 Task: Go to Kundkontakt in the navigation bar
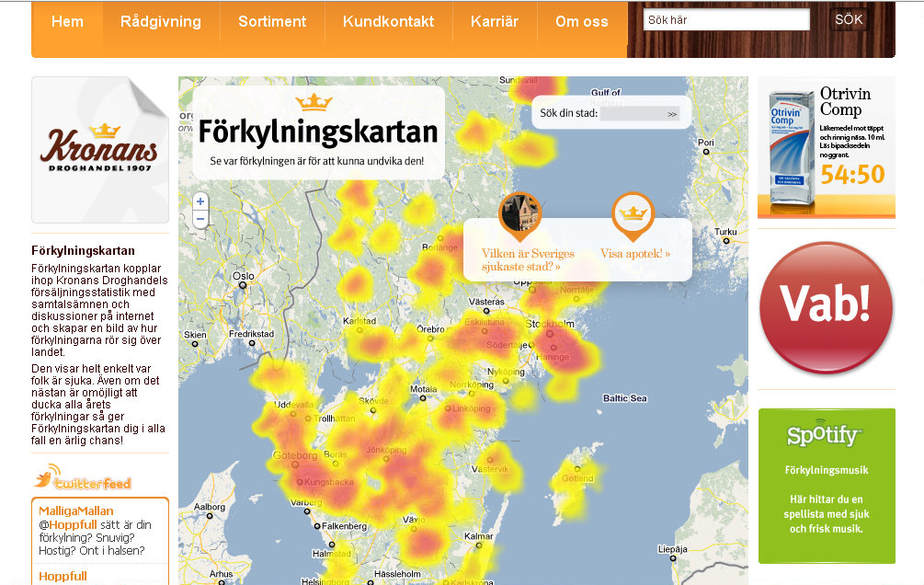click(x=388, y=22)
